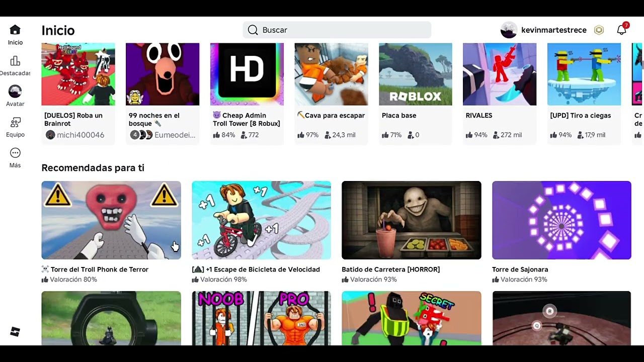Image resolution: width=644 pixels, height=362 pixels.
Task: Open +1 Escape de Bicicleta thumbnail
Action: [262, 220]
